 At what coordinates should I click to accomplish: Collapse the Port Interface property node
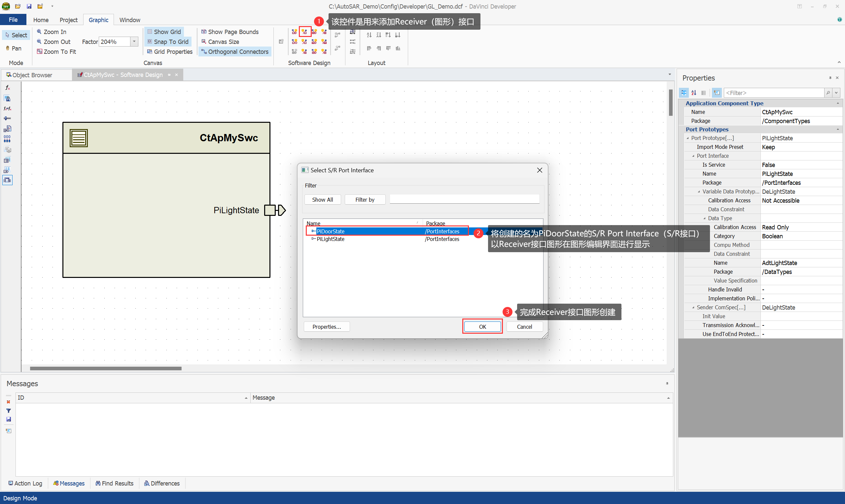coord(693,156)
